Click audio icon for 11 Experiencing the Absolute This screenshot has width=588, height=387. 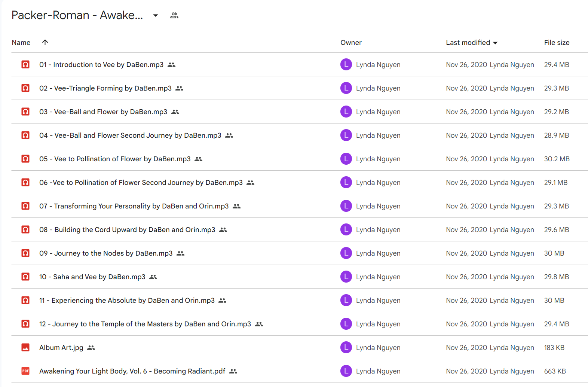pos(25,300)
